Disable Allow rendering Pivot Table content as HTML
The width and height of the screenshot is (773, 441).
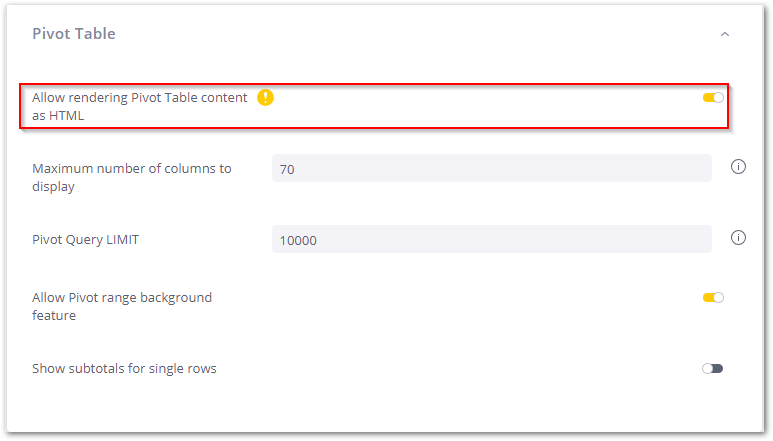[x=713, y=97]
